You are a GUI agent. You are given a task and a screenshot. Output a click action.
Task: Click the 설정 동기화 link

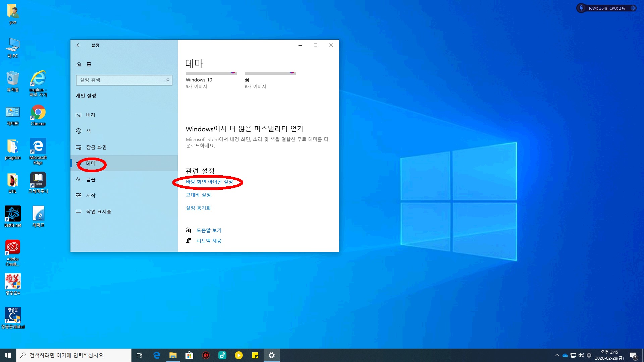pyautogui.click(x=198, y=208)
